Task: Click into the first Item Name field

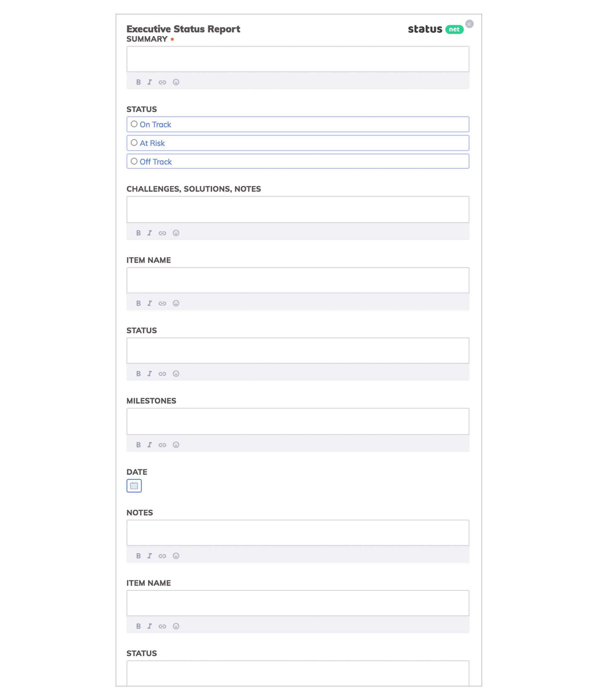Action: (x=298, y=280)
